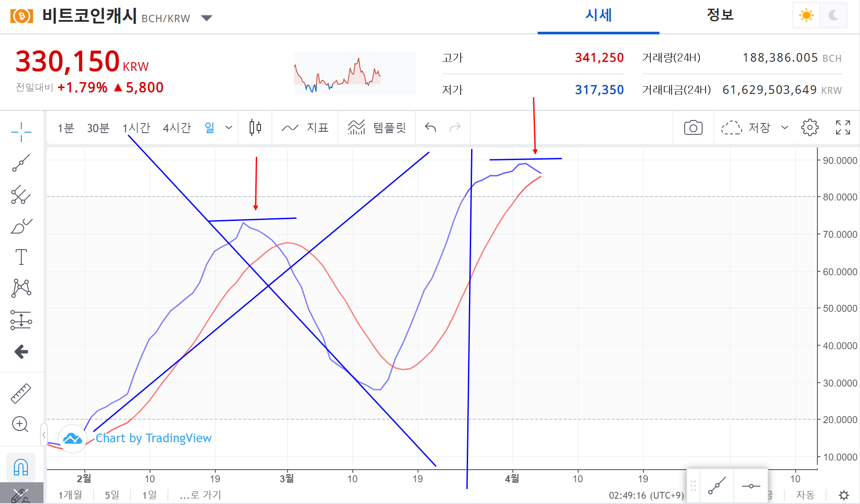Switch to light theme sun button

click(x=806, y=16)
